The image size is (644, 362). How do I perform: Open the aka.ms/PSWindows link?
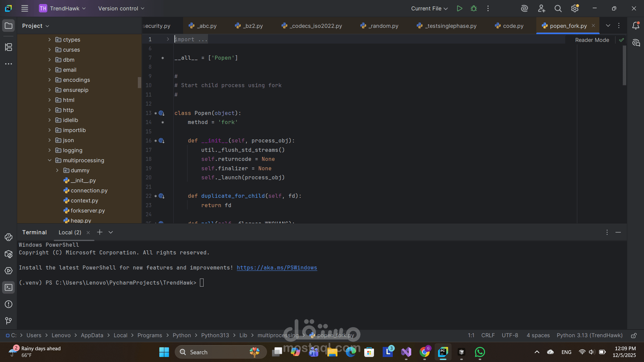(277, 267)
